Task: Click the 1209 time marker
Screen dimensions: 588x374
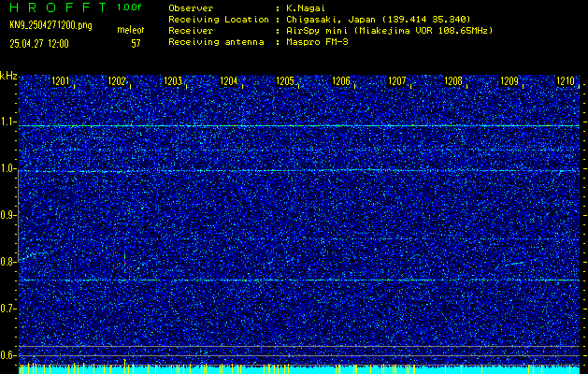Action: pyautogui.click(x=509, y=81)
